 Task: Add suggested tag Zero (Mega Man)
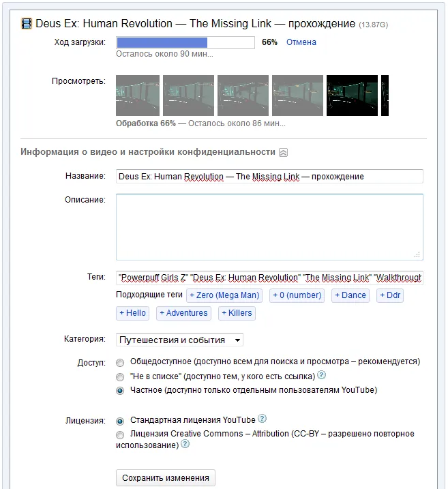point(224,295)
